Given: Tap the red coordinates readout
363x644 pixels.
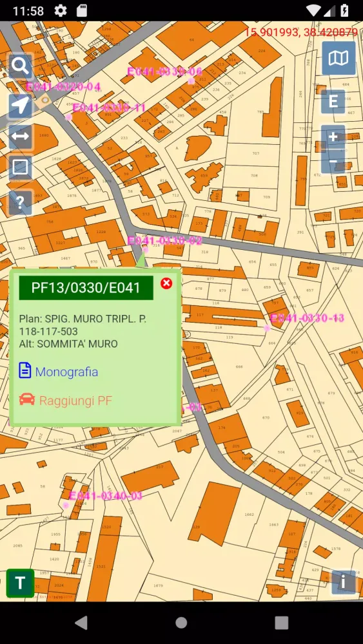Looking at the screenshot, I should click(x=301, y=32).
